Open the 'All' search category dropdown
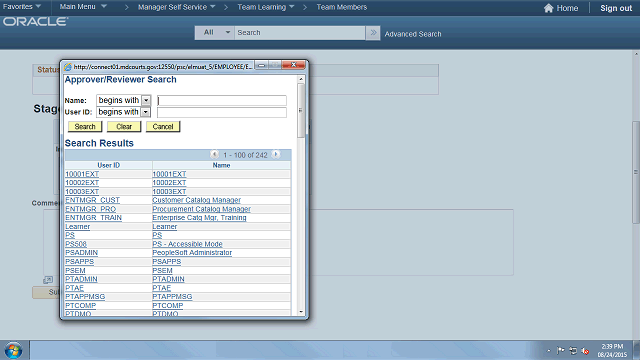640x360 pixels. point(215,33)
